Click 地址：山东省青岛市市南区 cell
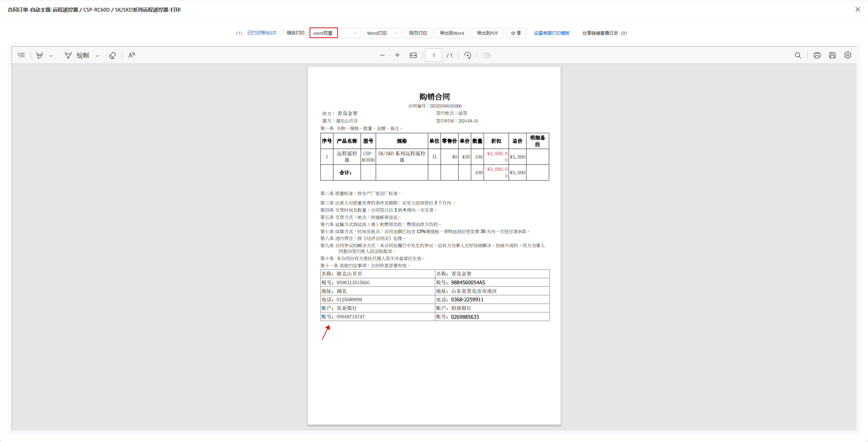868x442 pixels. [x=492, y=291]
